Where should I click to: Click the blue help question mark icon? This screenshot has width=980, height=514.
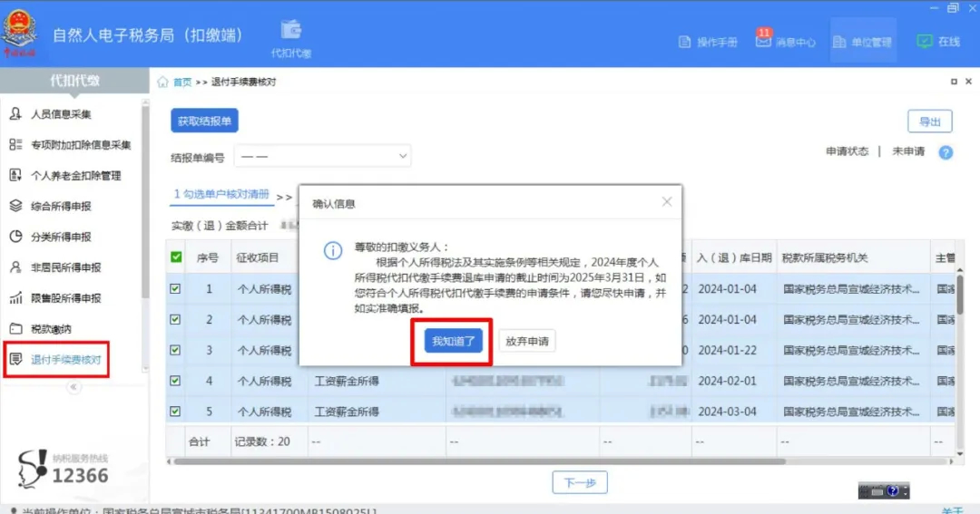(x=946, y=152)
